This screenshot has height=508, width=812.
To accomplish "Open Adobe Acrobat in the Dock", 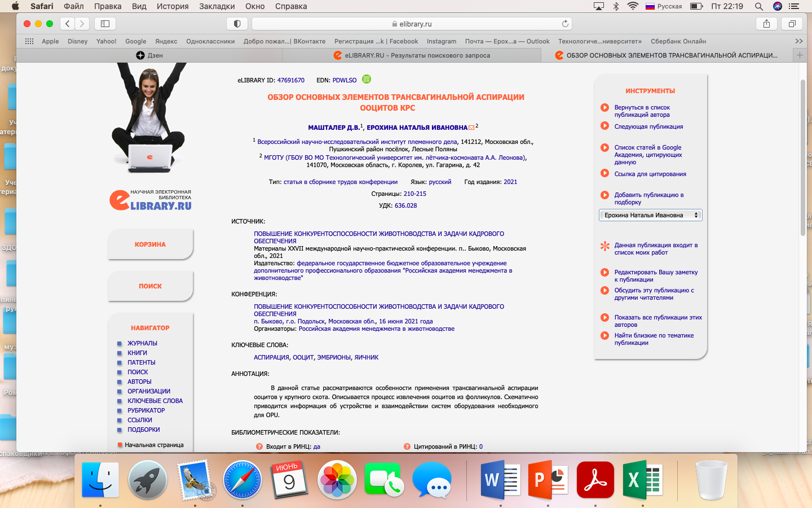I will pyautogui.click(x=595, y=480).
